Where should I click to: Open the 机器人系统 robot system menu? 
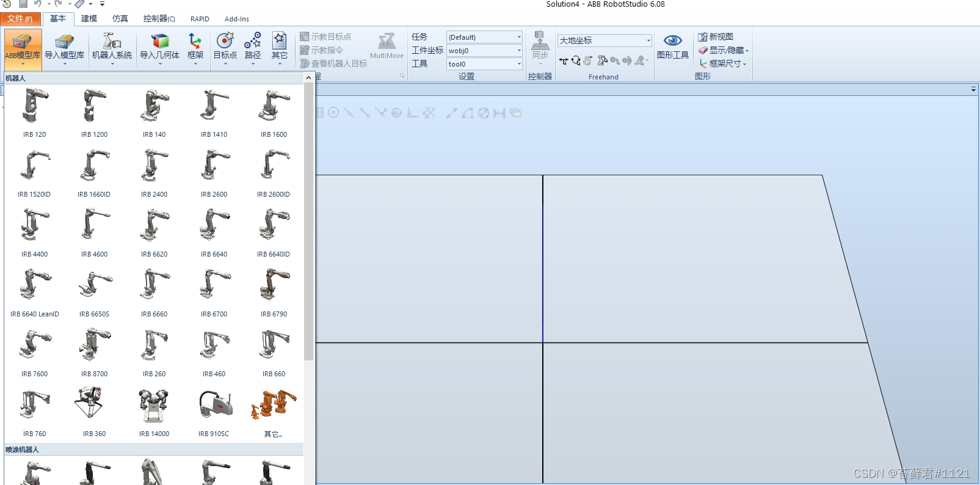(x=112, y=49)
